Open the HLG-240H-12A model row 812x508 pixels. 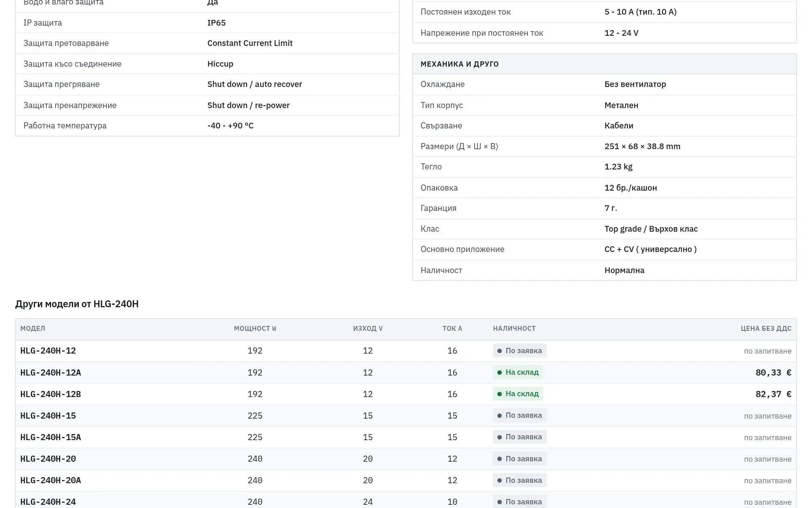coord(406,373)
